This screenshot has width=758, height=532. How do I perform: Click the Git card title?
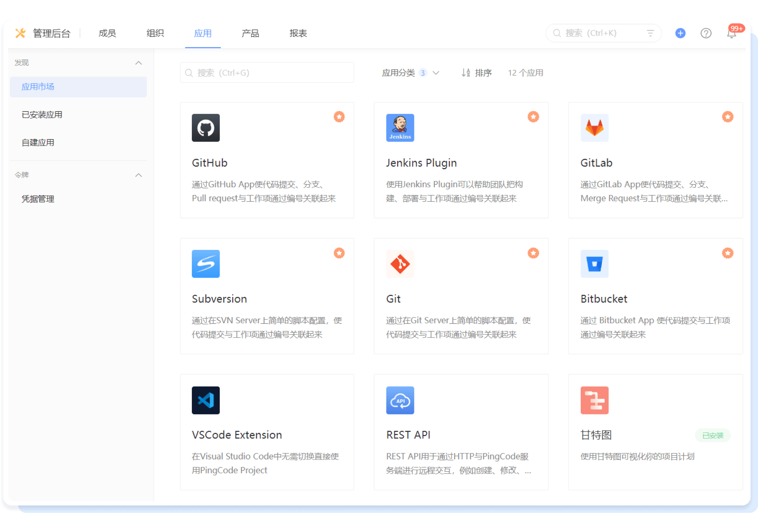[x=393, y=299]
